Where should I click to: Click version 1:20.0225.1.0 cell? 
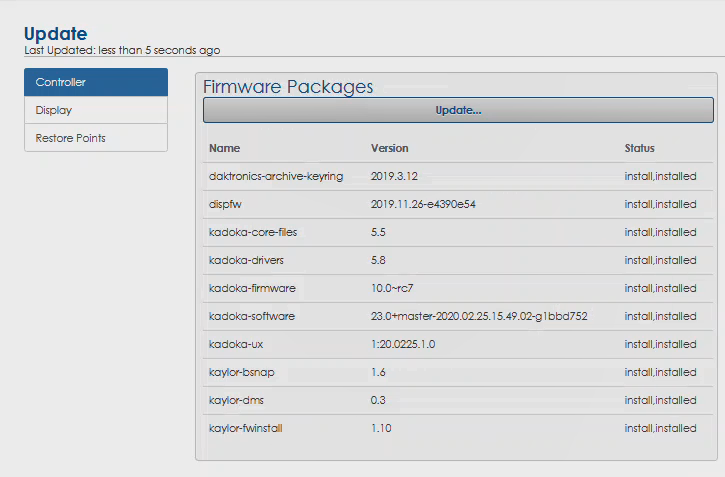(403, 344)
